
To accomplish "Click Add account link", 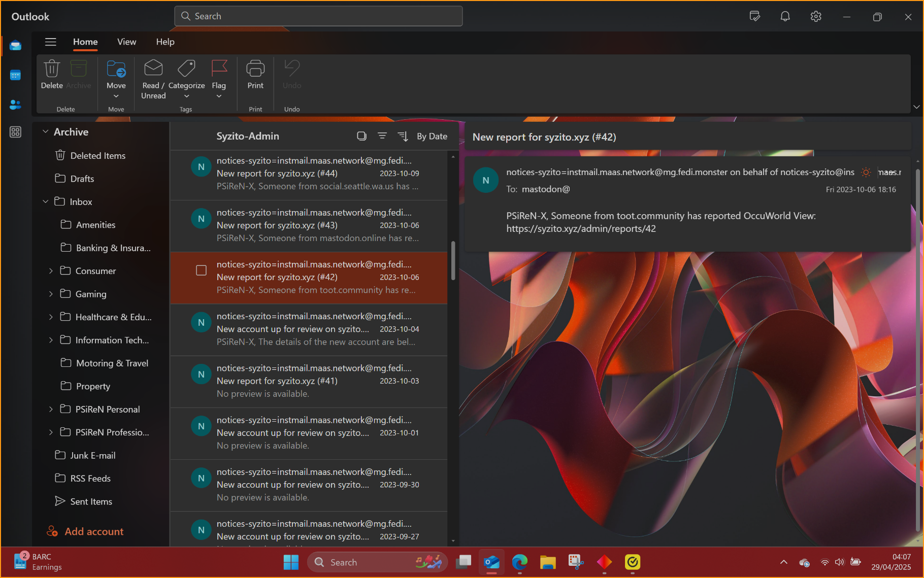I will click(x=85, y=531).
